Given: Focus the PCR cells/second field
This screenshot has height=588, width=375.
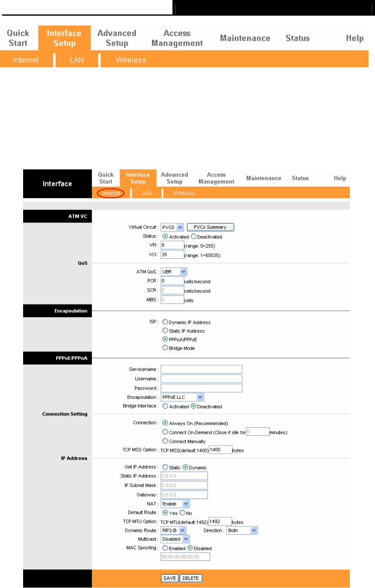Looking at the screenshot, I should click(172, 281).
